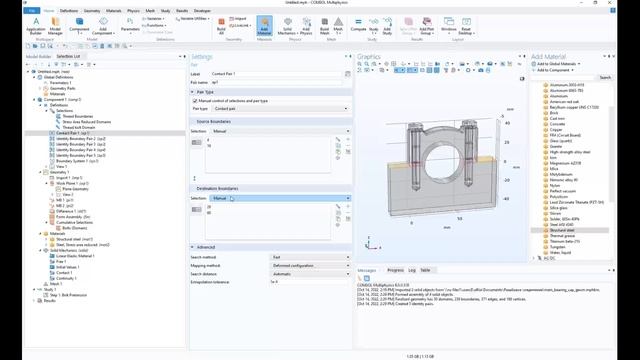Click the Search button in Add Material
Image resolution: width=640 pixels, height=360 pixels.
pos(605,77)
